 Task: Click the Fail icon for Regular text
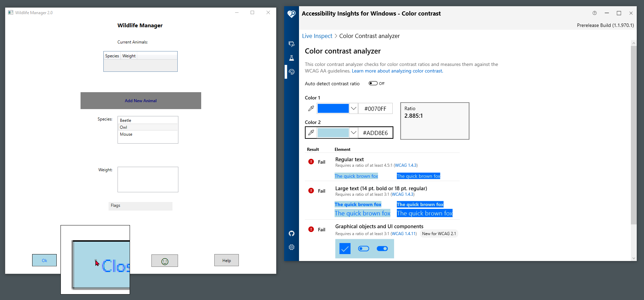(x=311, y=162)
